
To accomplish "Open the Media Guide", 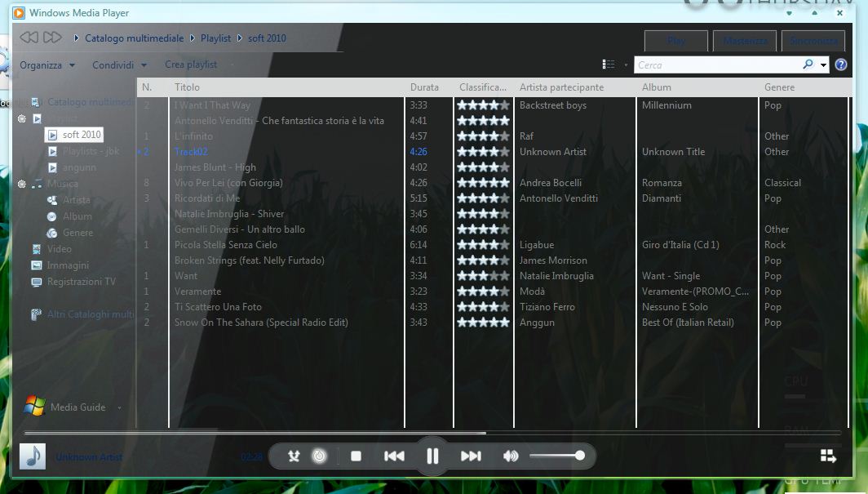I will coord(78,407).
